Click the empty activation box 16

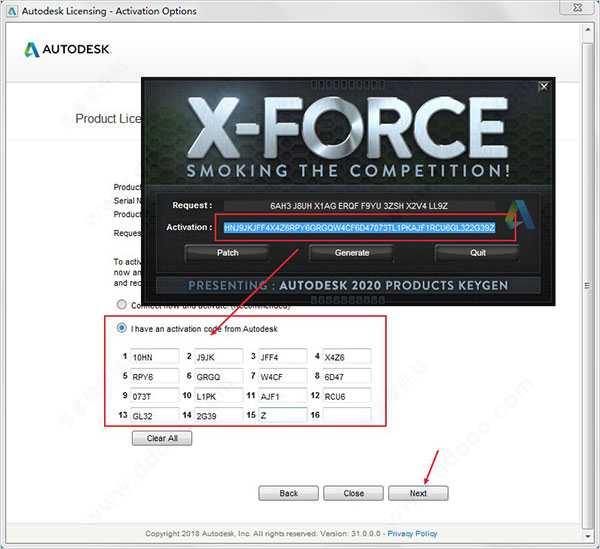[x=347, y=415]
